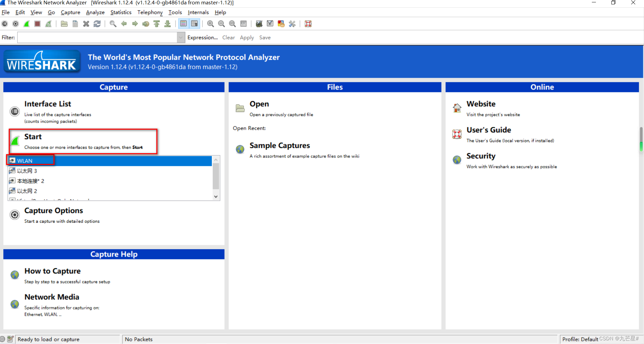Open the Internals menu

pyautogui.click(x=198, y=12)
